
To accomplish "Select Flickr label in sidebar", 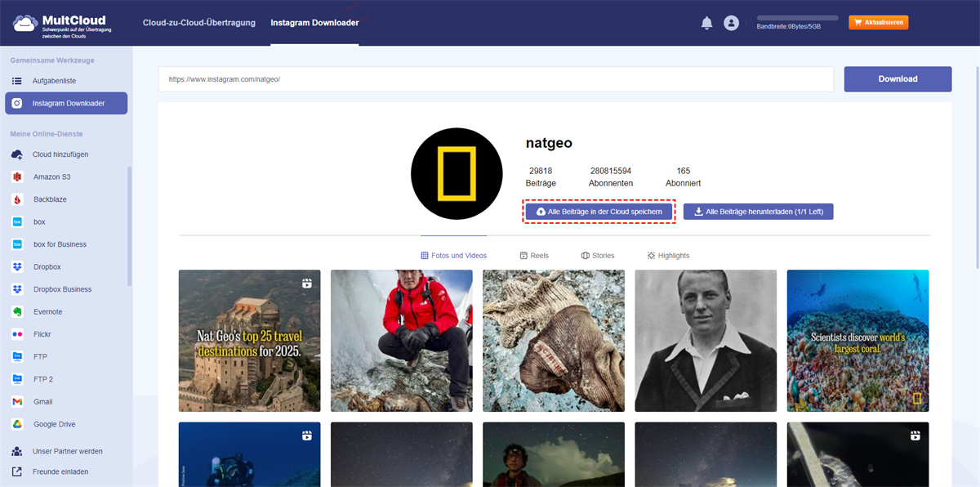I will point(43,334).
